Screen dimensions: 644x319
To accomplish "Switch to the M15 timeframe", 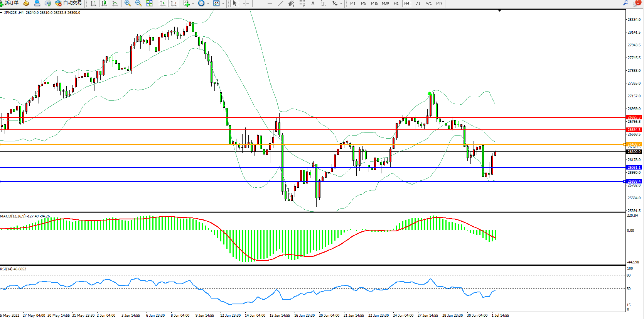I will (x=374, y=3).
